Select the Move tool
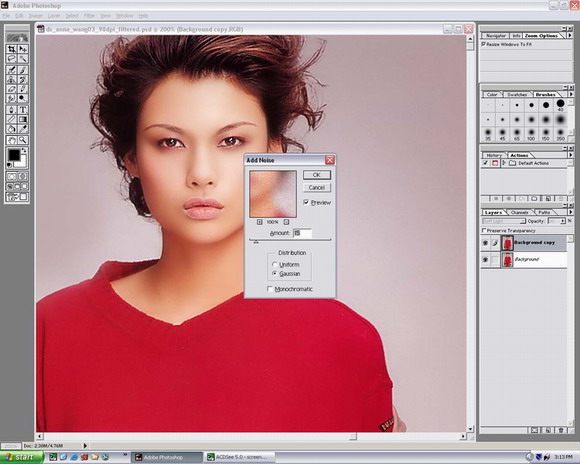580x464 pixels. click(x=23, y=49)
